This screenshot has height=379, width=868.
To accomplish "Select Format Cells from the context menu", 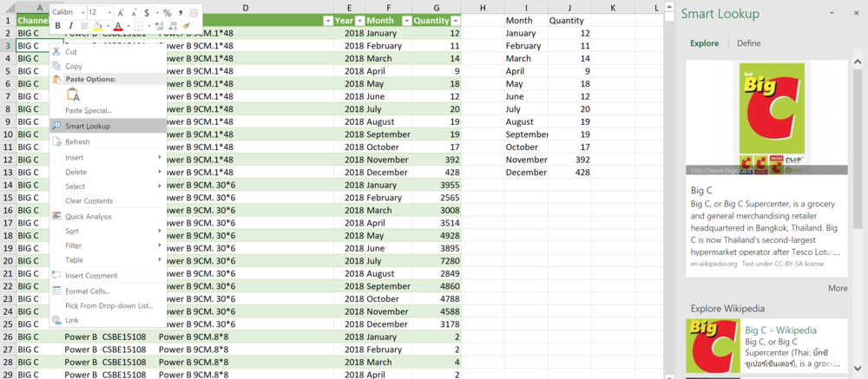I will click(x=88, y=291).
